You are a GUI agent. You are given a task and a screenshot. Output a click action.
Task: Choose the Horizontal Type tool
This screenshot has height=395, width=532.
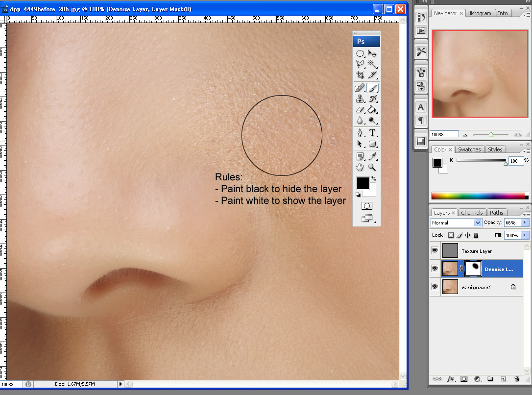[373, 133]
